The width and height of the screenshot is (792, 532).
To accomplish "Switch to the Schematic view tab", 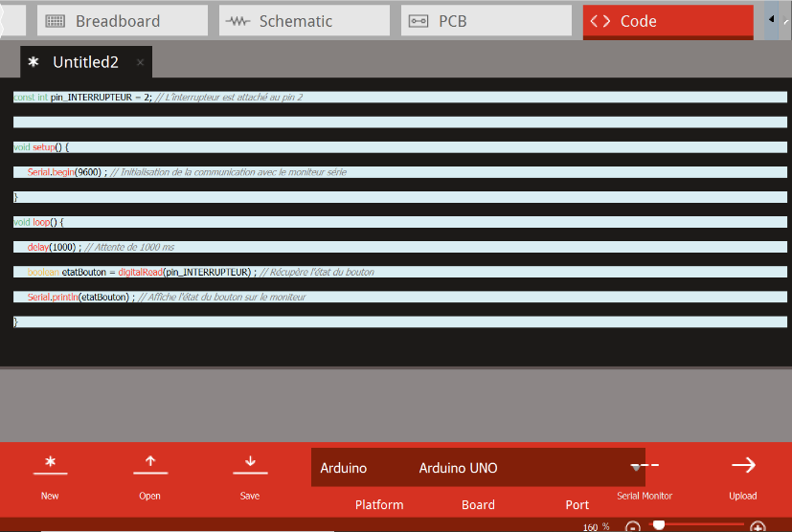I will (x=305, y=21).
